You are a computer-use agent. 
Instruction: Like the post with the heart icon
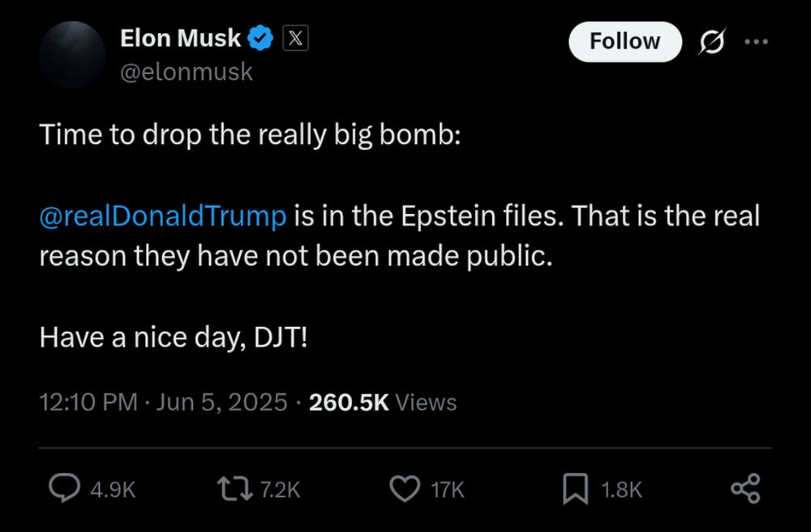pyautogui.click(x=404, y=489)
